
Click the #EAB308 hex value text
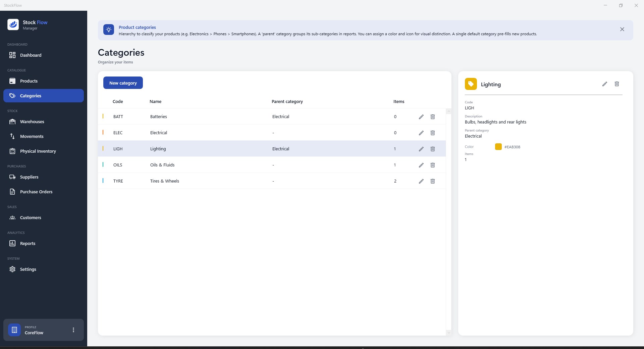pyautogui.click(x=512, y=147)
